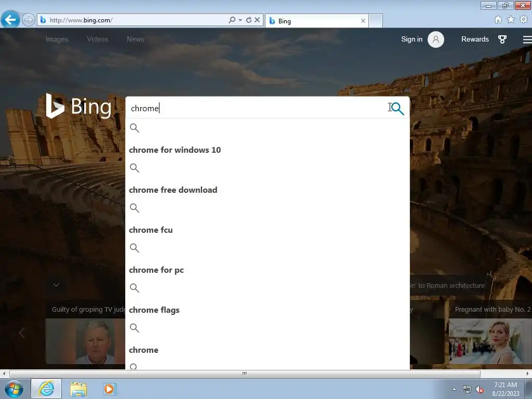532x399 pixels.
Task: Open Favorites star icon
Action: (511, 20)
